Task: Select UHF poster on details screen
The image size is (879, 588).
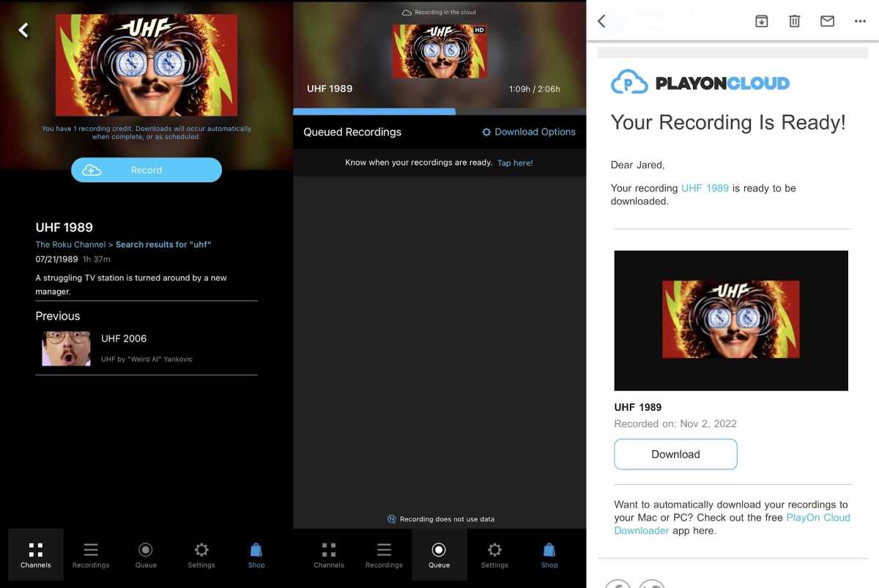Action: coord(146,64)
